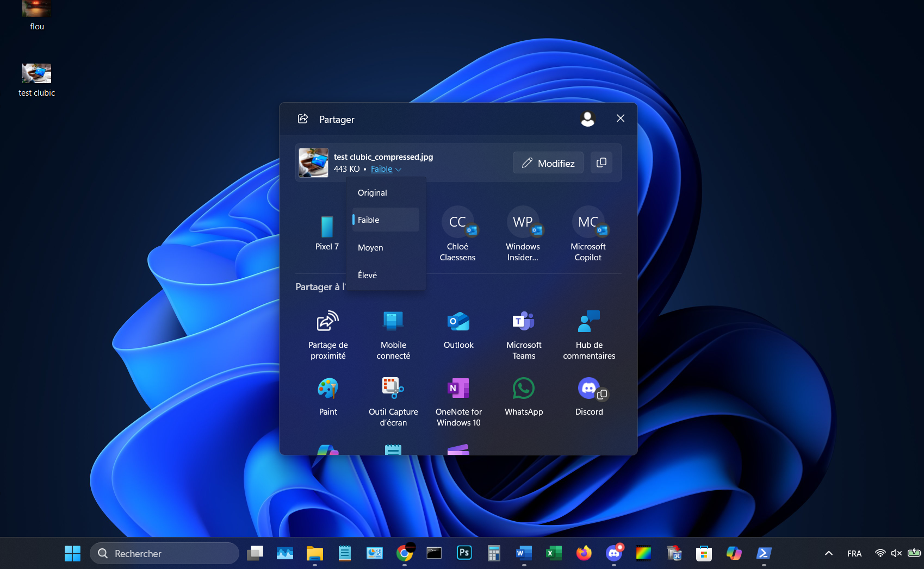Choose Moyen compression level
This screenshot has width=924, height=569.
[370, 247]
